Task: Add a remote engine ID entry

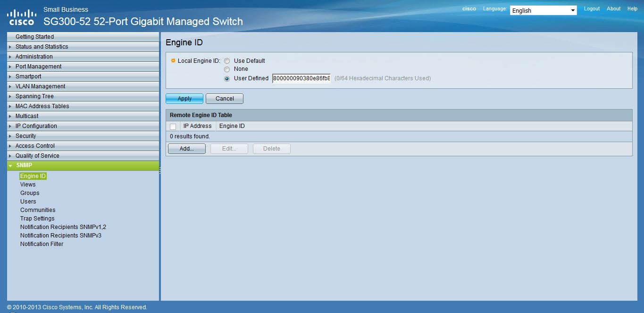Action: point(187,149)
